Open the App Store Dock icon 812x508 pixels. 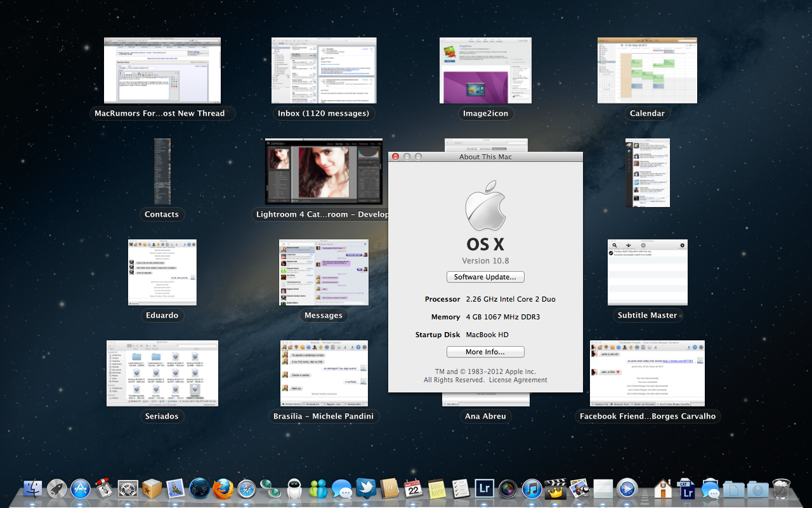click(x=81, y=488)
